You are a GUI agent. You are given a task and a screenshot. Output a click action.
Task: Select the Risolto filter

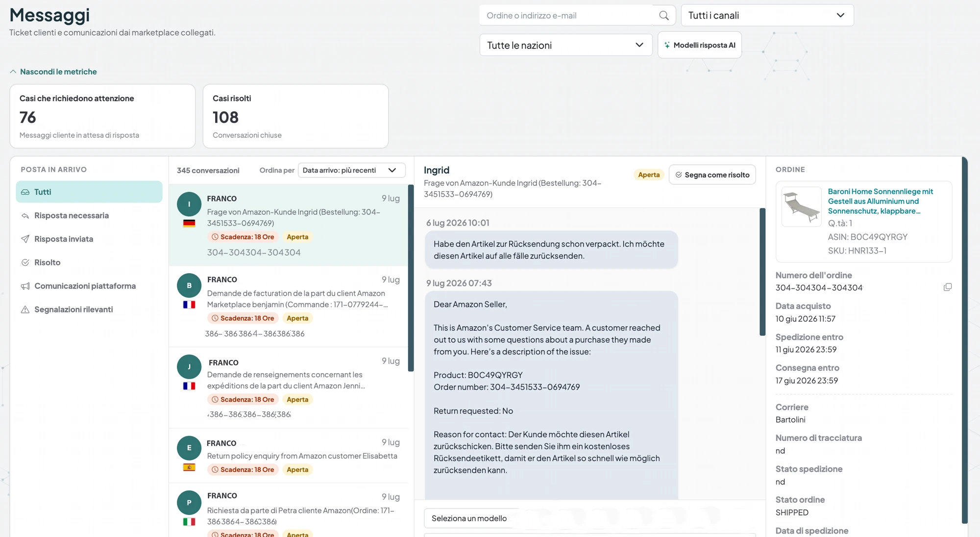click(x=89, y=262)
